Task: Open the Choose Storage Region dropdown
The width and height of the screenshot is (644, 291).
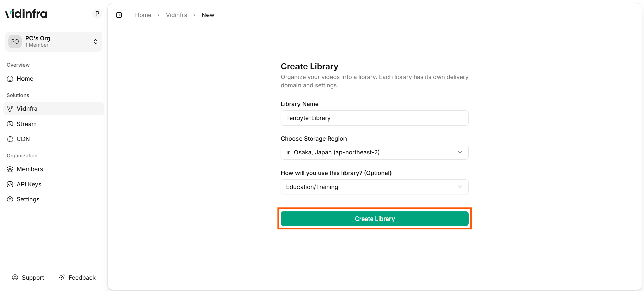Action: 375,152
